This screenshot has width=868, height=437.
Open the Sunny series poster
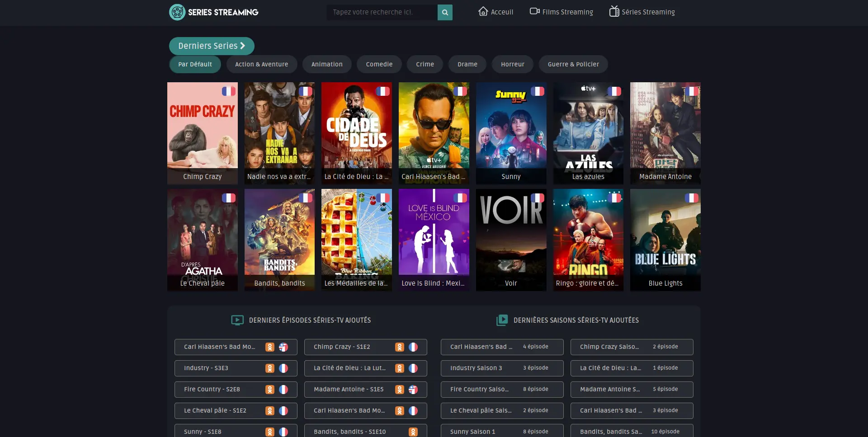(511, 133)
